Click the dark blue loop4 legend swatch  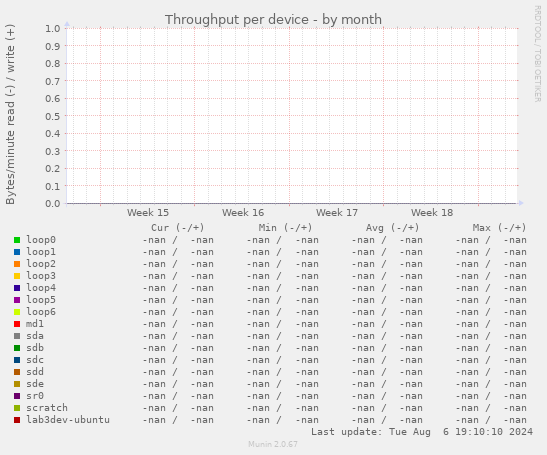pyautogui.click(x=17, y=288)
